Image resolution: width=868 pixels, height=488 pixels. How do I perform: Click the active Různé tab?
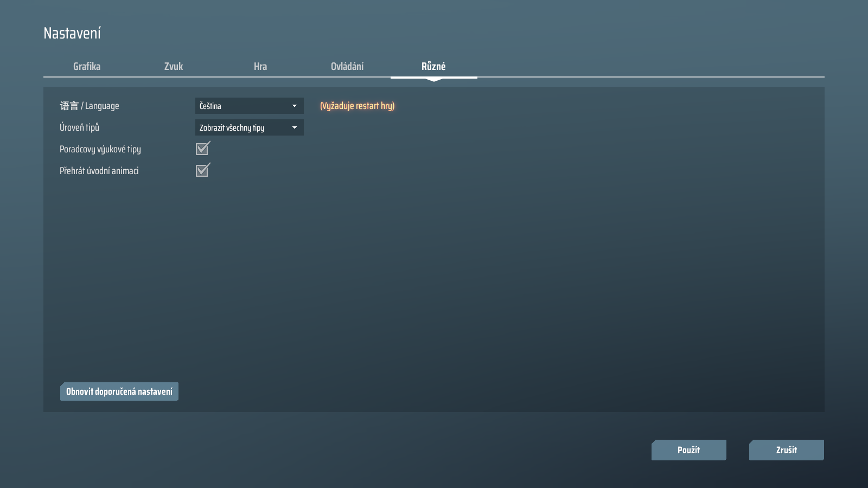coord(433,66)
